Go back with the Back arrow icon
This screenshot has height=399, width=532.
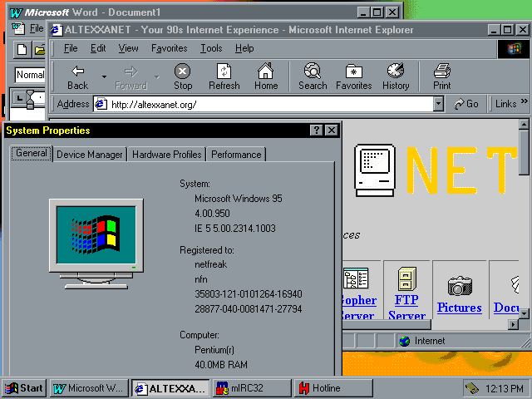(77, 71)
